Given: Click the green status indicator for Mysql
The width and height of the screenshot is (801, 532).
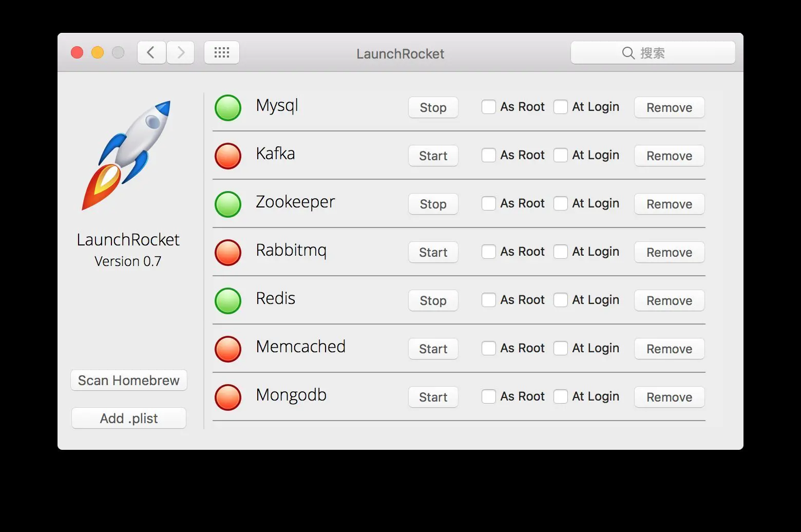Looking at the screenshot, I should tap(228, 108).
